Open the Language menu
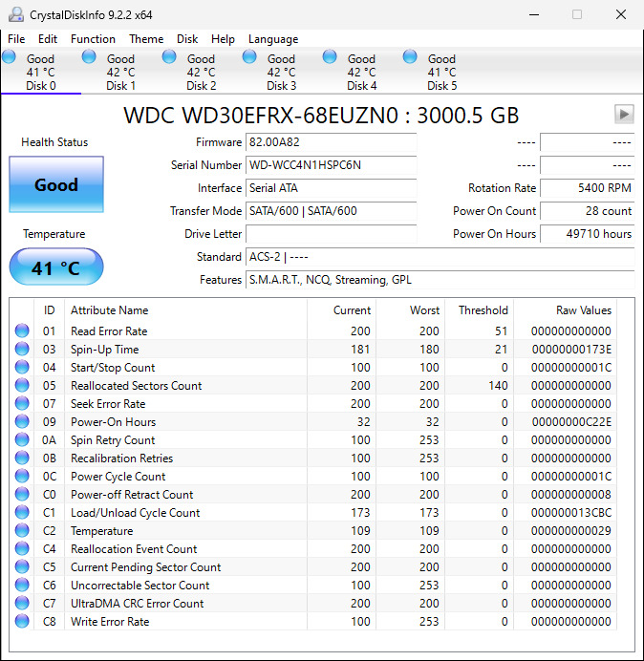 (x=273, y=39)
